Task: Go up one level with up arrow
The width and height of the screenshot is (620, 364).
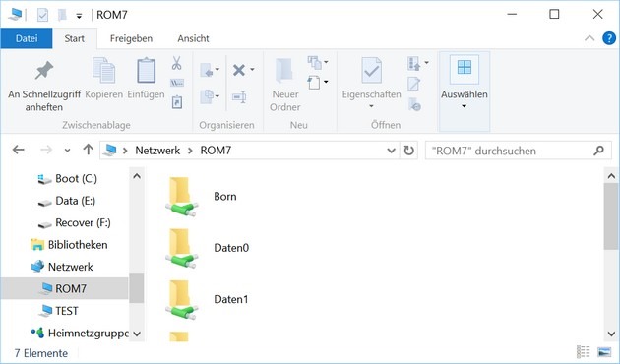Action: (88, 150)
